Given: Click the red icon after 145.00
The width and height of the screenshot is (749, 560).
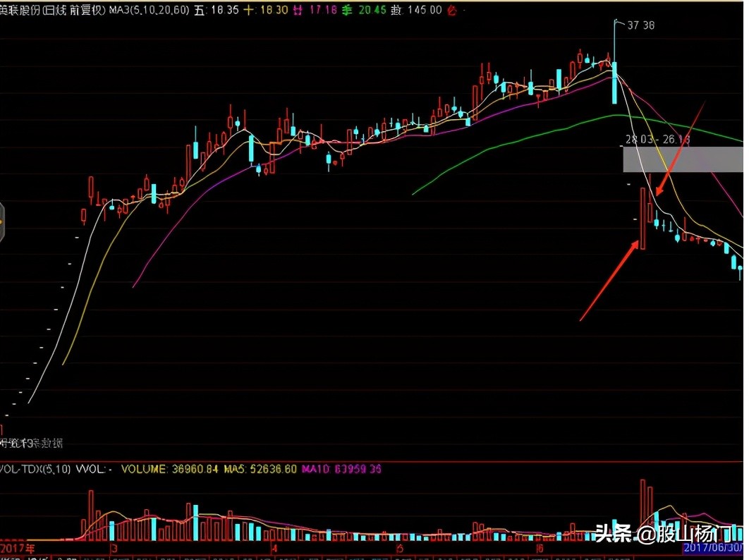Looking at the screenshot, I should (x=452, y=10).
